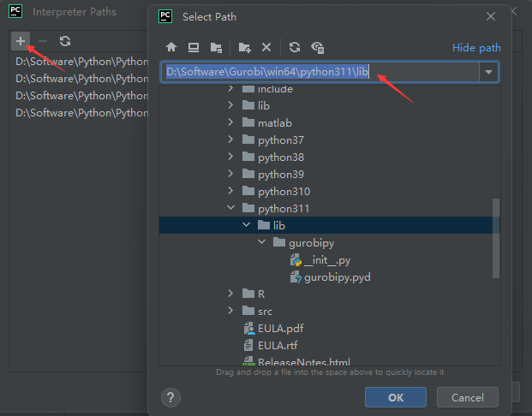Toggle show hidden files icon

pos(317,48)
